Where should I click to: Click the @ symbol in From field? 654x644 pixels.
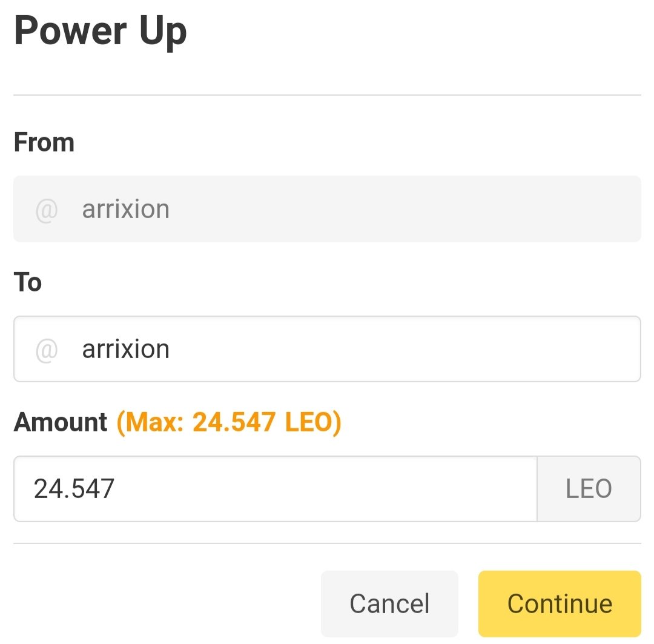tap(46, 210)
